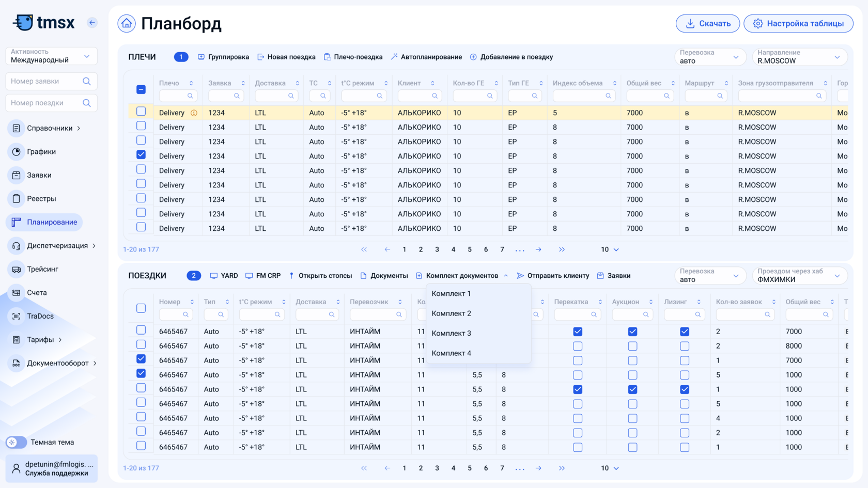Open the Направление R.MOSCOW dropdown
Screen dimensions: 868x488
(x=799, y=57)
